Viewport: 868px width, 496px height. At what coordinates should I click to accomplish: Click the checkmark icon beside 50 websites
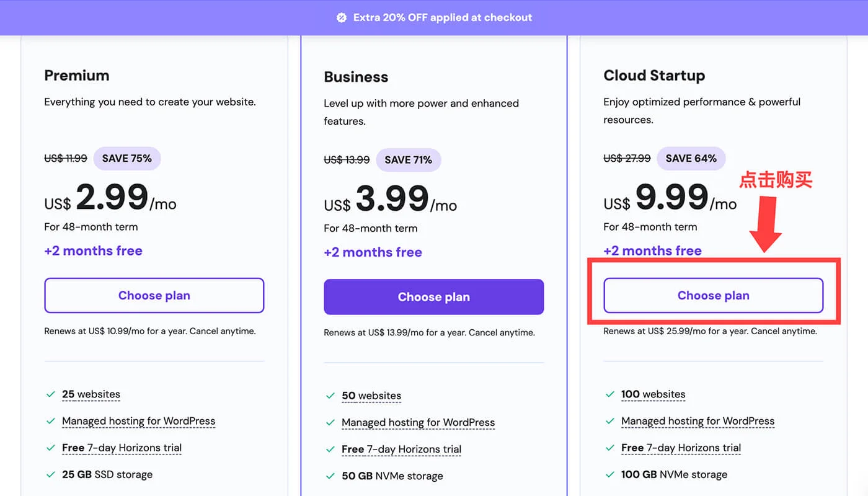pyautogui.click(x=330, y=396)
